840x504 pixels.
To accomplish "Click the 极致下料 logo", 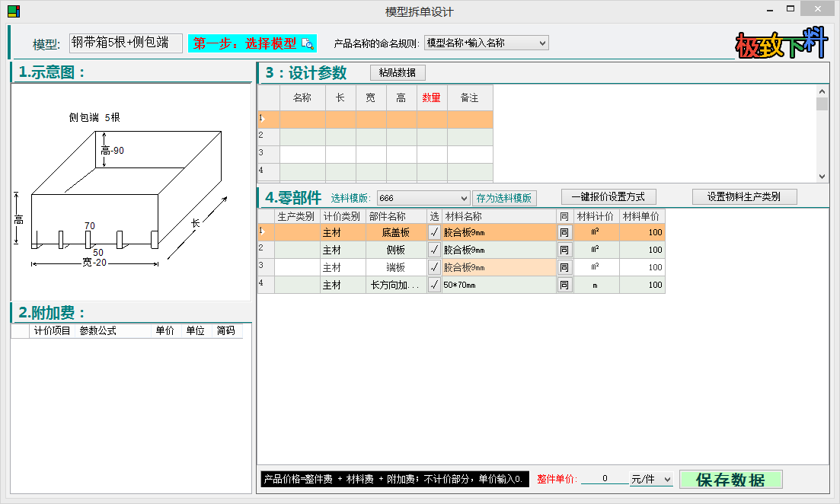I will pos(781,44).
